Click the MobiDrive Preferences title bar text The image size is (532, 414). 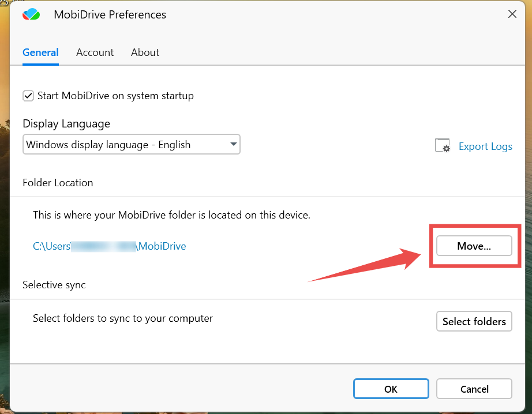point(110,15)
